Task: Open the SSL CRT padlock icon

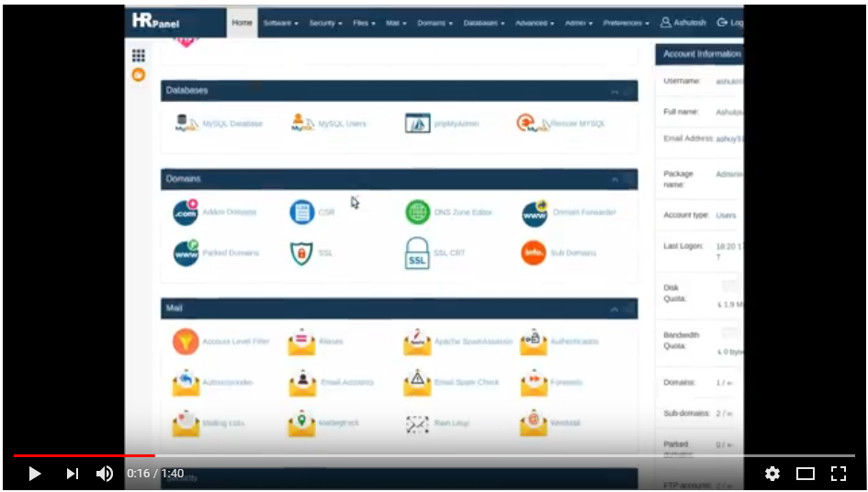Action: (x=417, y=253)
